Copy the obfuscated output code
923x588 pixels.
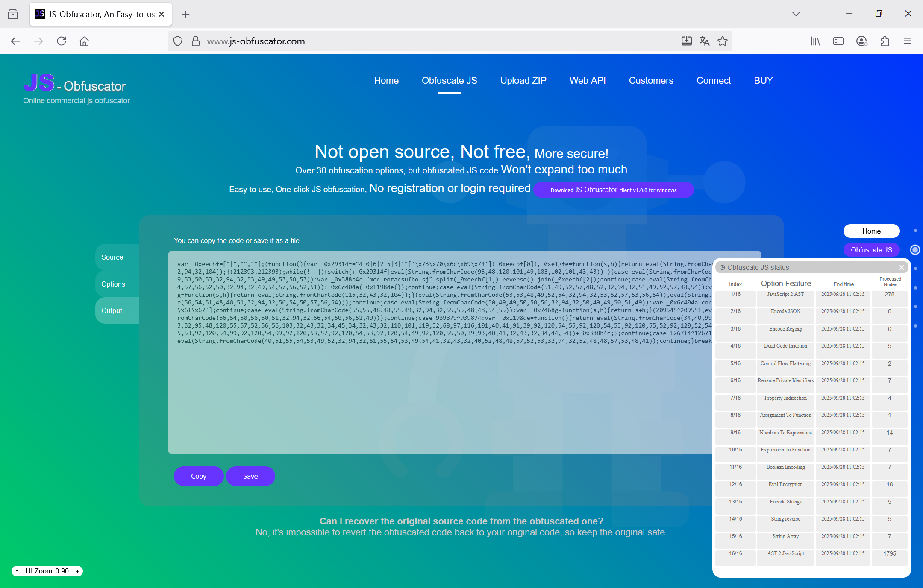(198, 476)
